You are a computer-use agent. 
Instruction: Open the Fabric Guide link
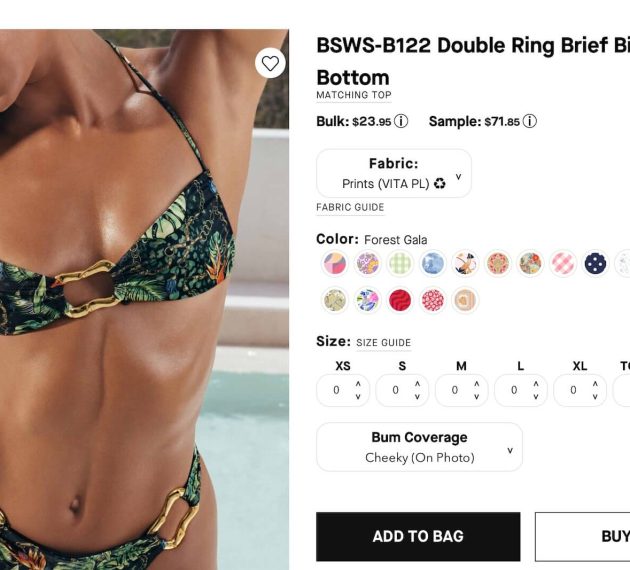tap(350, 207)
